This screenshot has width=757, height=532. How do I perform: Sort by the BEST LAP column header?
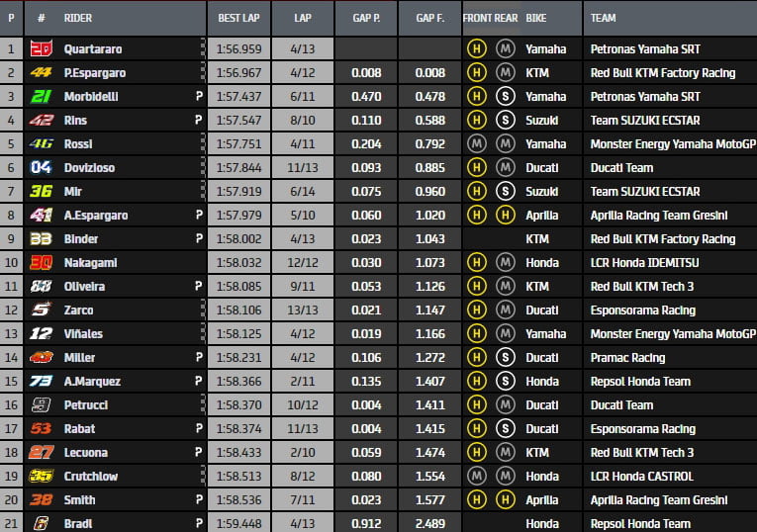[237, 18]
